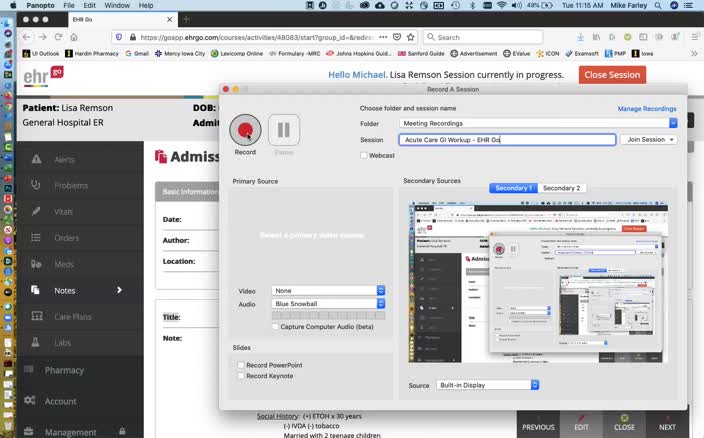Open the Folder dropdown showing Meeting Recordings
Image resolution: width=704 pixels, height=438 pixels.
(x=538, y=123)
